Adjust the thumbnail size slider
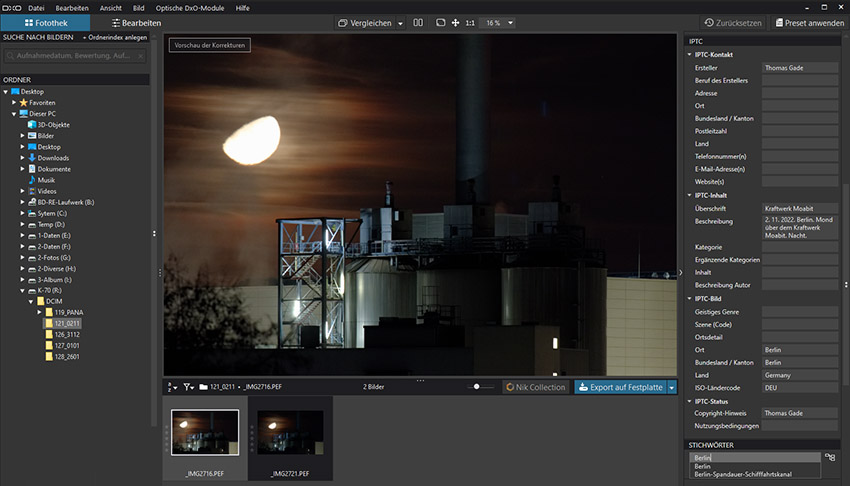The image size is (850, 486). click(x=478, y=387)
